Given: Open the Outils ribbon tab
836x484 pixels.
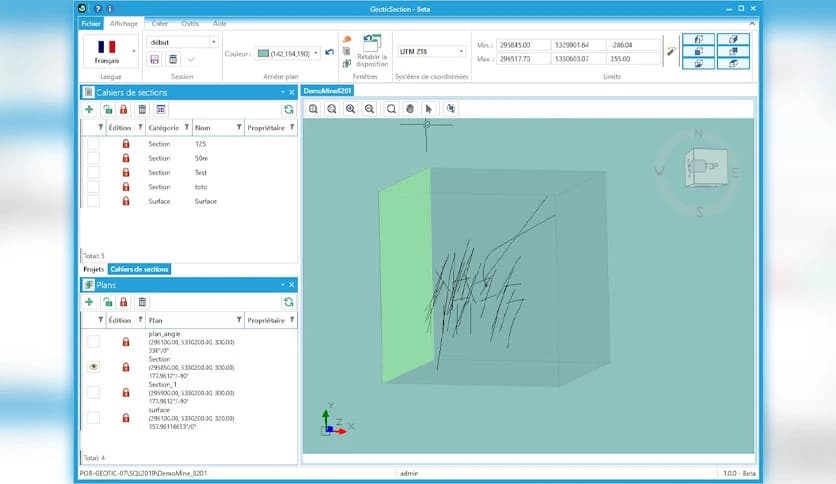Looking at the screenshot, I should coord(190,22).
